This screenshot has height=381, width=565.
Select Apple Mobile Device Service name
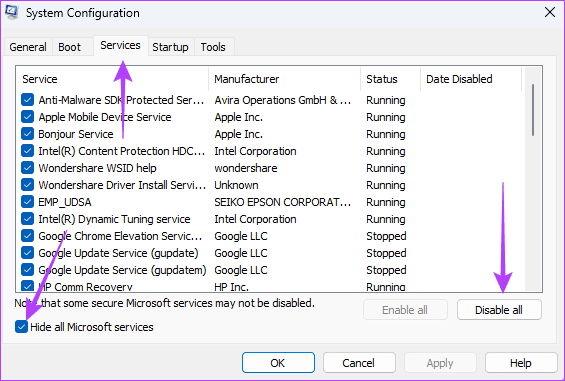[105, 117]
